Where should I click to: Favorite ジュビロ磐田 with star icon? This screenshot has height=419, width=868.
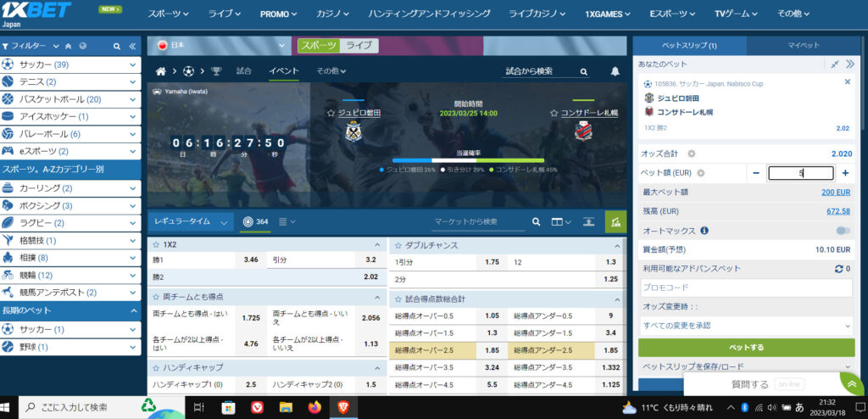pos(331,113)
